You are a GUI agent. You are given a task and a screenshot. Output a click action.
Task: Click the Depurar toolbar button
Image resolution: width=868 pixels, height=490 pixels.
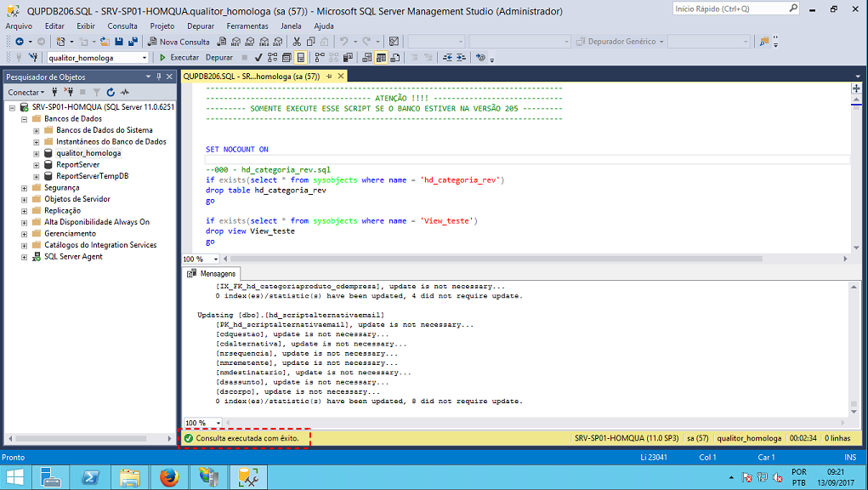click(x=219, y=58)
